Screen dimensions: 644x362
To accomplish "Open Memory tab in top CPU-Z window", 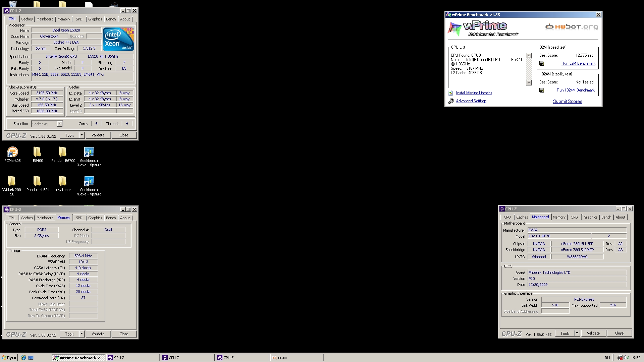I will [64, 19].
